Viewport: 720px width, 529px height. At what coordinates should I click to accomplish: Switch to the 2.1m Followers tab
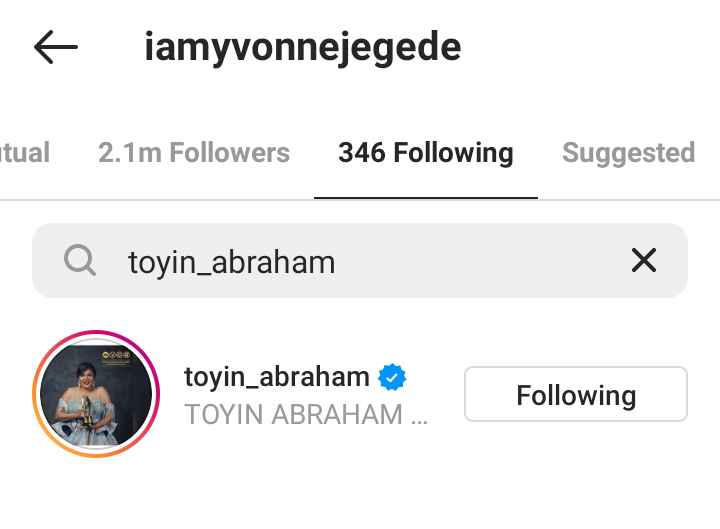194,153
